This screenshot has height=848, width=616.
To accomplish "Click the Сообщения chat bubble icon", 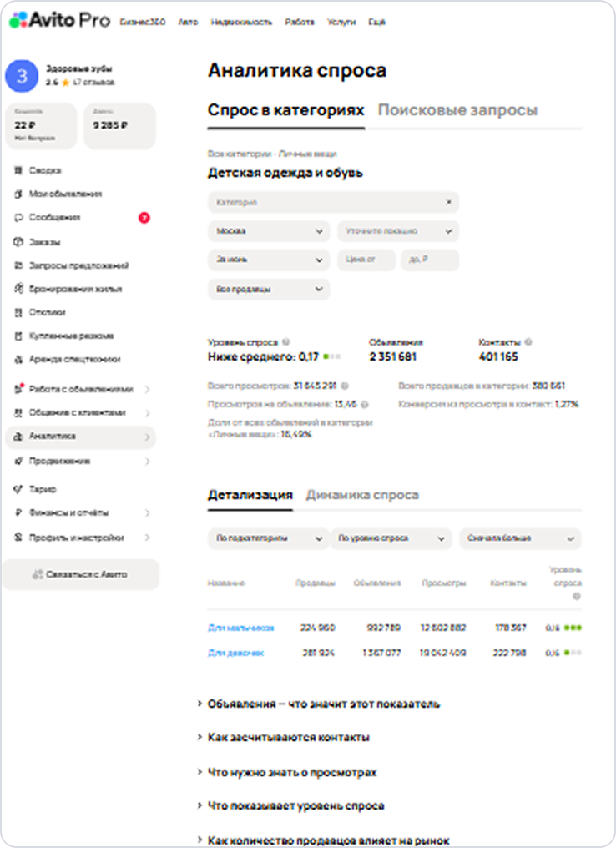I will pyautogui.click(x=18, y=217).
